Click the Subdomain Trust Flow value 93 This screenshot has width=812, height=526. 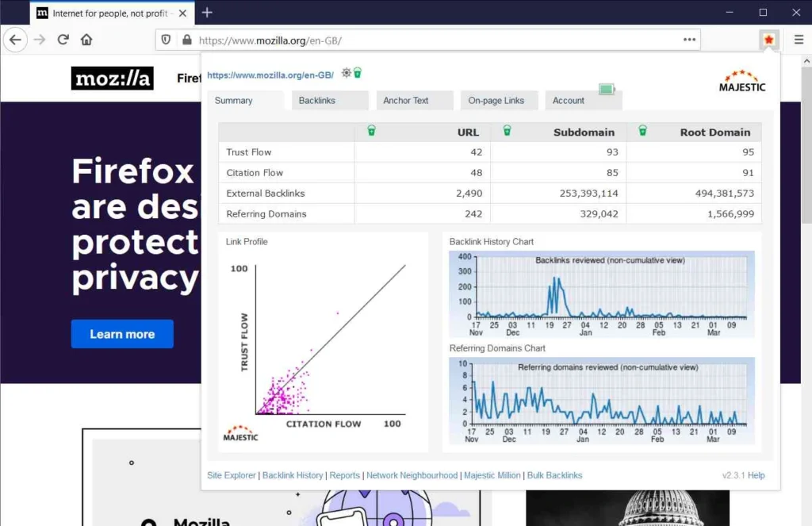click(612, 152)
